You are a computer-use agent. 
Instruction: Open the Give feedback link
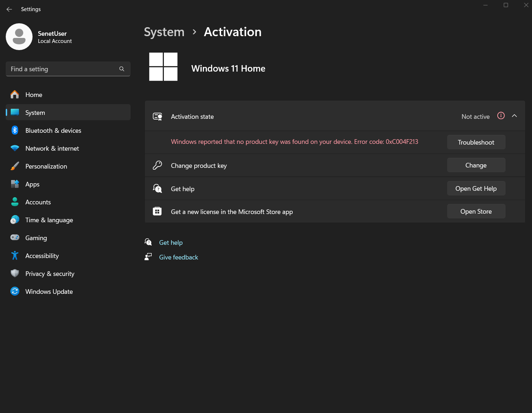(179, 257)
